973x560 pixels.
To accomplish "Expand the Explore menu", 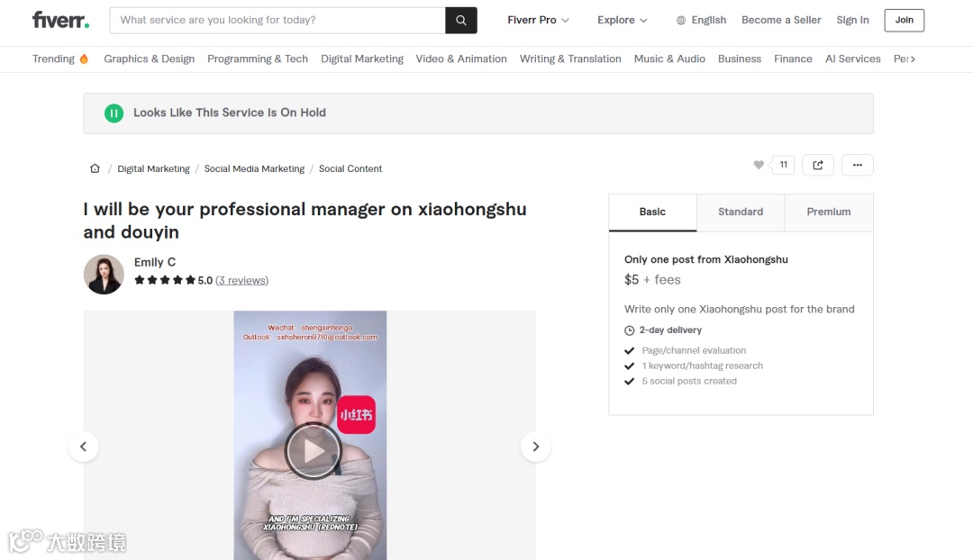I will coord(623,20).
